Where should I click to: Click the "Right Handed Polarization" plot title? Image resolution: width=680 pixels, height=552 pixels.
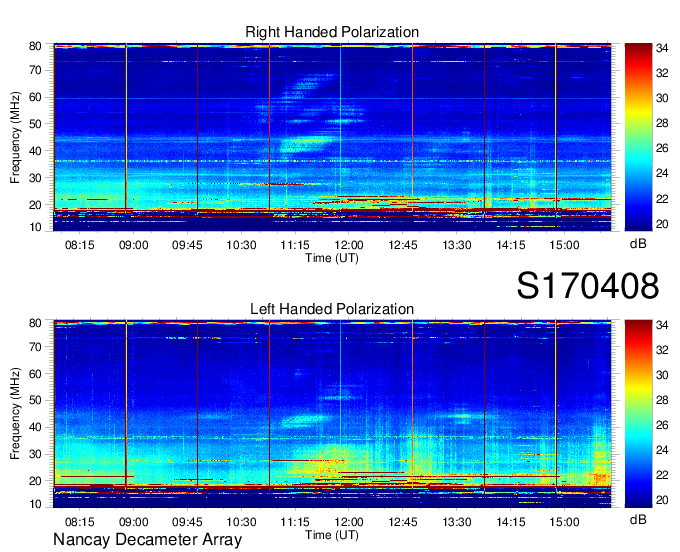point(332,32)
